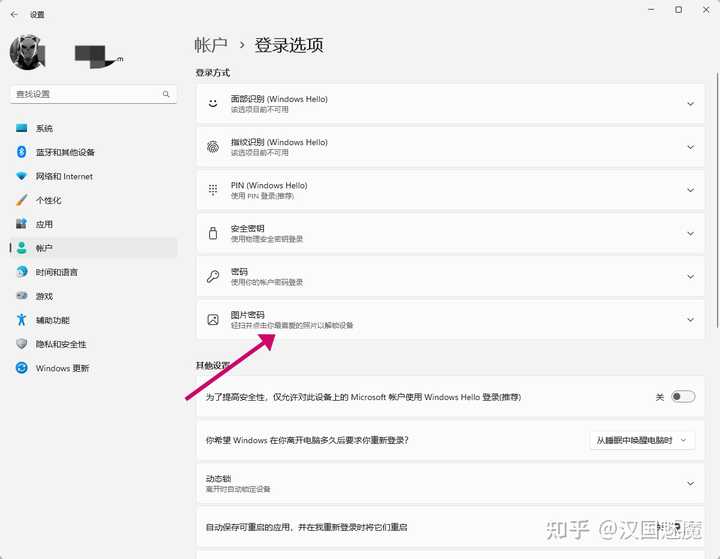The width and height of the screenshot is (720, 559).
Task: Click the 安全密钥 title text
Action: [248, 228]
